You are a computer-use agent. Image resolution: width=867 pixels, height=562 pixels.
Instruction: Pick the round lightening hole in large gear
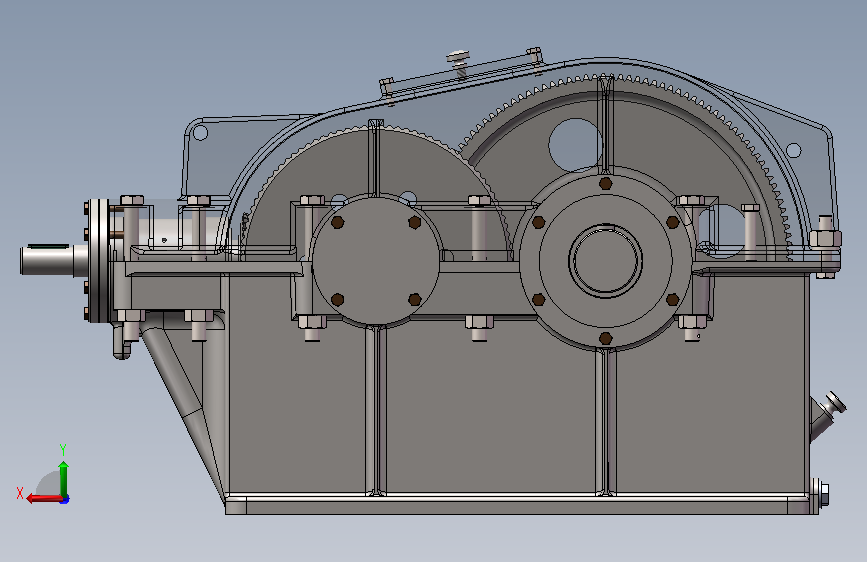click(x=575, y=145)
